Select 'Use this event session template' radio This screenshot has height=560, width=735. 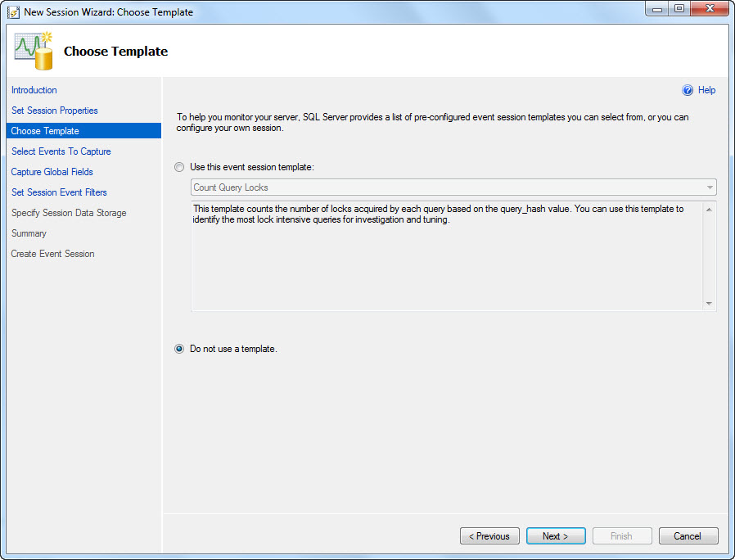coord(179,167)
